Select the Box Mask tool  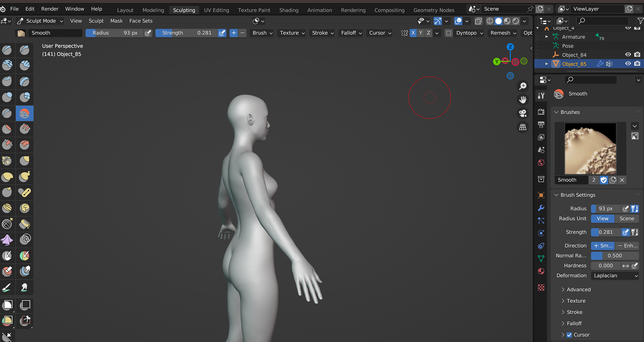pos(7,305)
